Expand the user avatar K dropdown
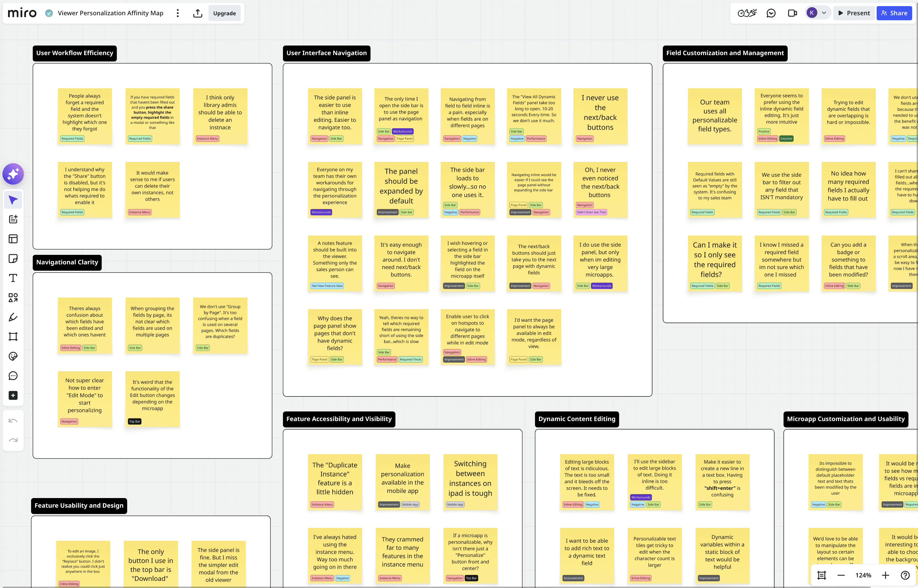Image resolution: width=918 pixels, height=588 pixels. (x=824, y=13)
